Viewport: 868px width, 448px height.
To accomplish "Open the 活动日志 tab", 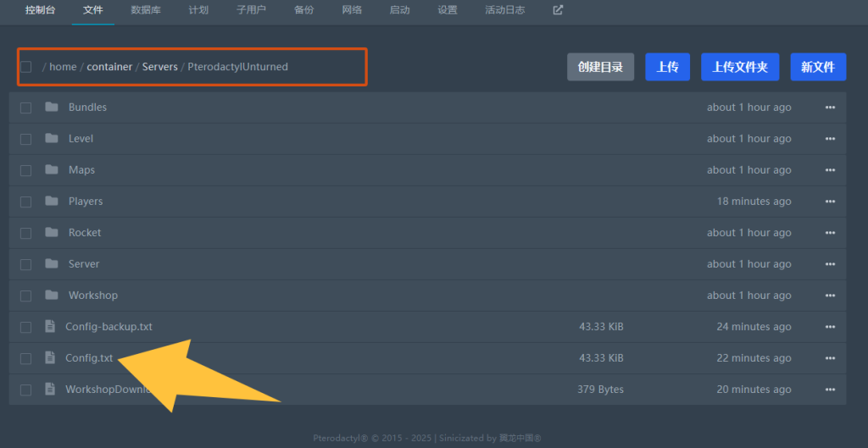I will [x=504, y=10].
